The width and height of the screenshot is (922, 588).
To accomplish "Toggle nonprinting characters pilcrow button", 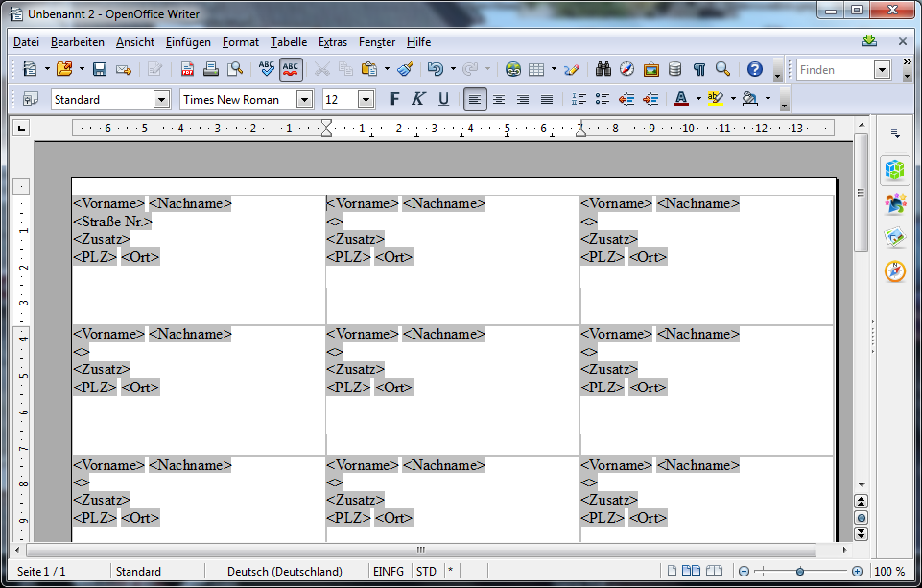I will (699, 69).
